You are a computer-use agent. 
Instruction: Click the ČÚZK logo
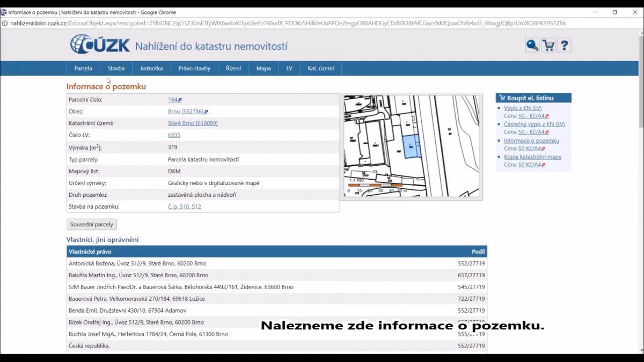point(100,44)
